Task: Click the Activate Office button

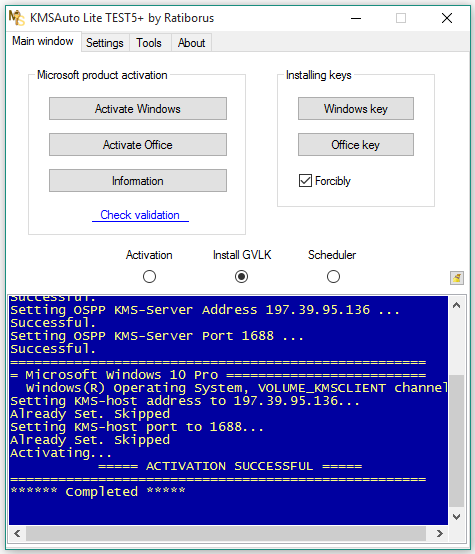Action: click(138, 145)
